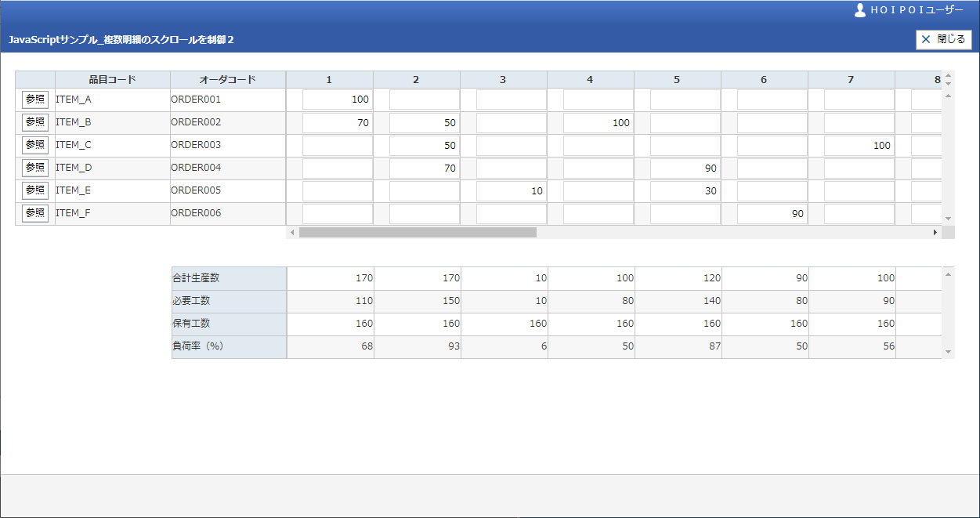The height and width of the screenshot is (518, 980).
Task: Open the 参照 lookup for ITEM_C
Action: [x=35, y=145]
